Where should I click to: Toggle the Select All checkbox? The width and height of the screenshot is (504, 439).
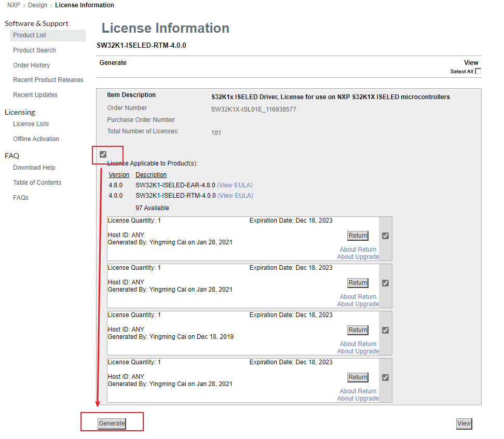pos(478,71)
